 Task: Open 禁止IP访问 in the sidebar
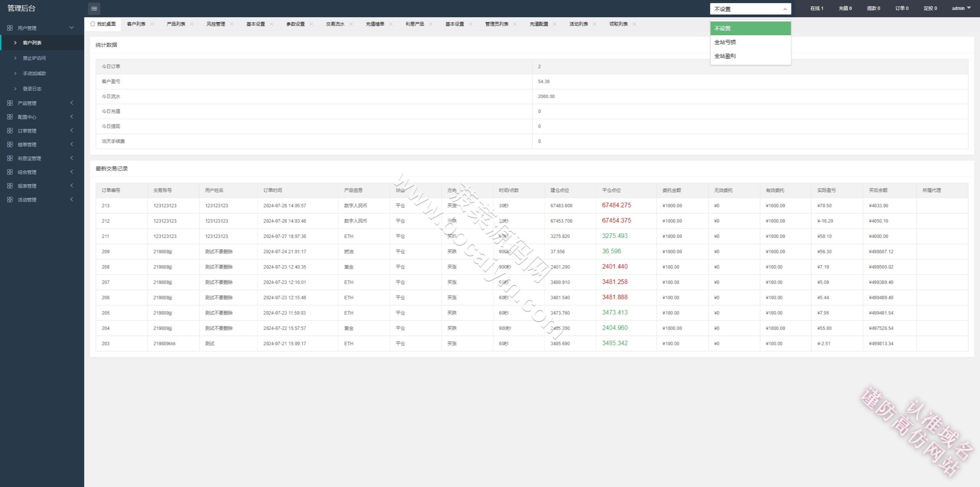click(42, 58)
